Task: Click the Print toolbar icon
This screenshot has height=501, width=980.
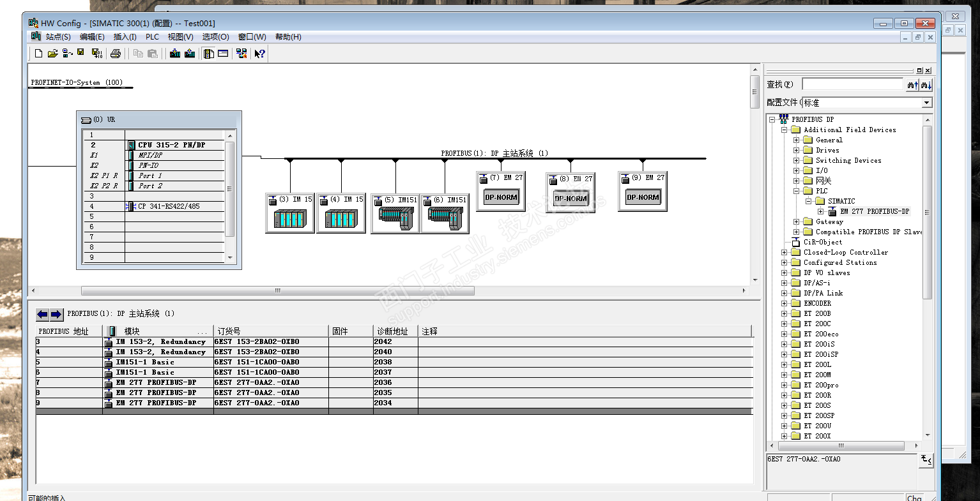Action: 116,54
